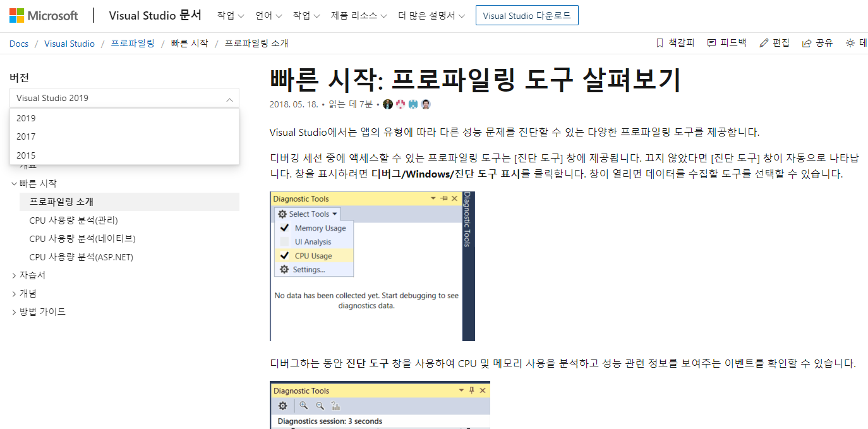Viewport: 868px width, 429px height.
Task: Click the Select Tools gear icon
Action: tap(282, 214)
